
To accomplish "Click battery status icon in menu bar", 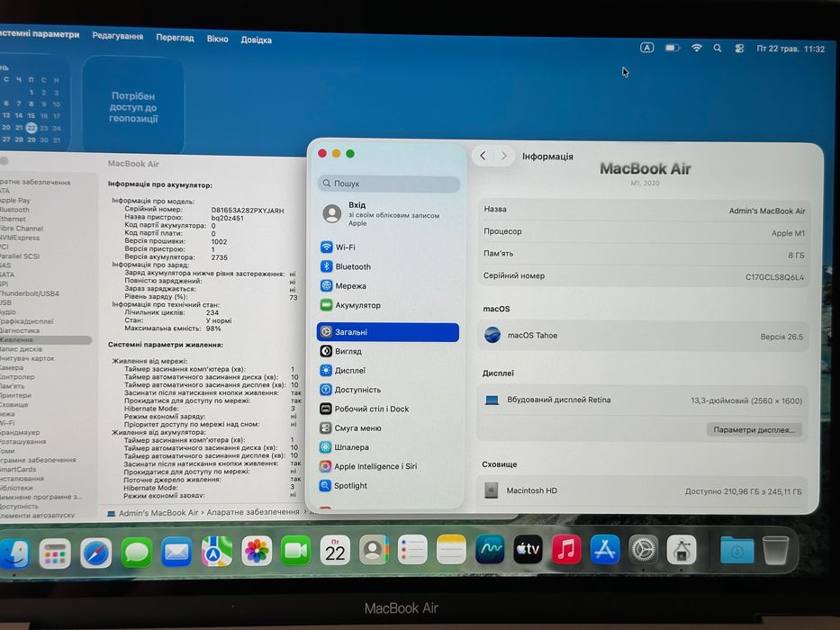I will pyautogui.click(x=672, y=48).
